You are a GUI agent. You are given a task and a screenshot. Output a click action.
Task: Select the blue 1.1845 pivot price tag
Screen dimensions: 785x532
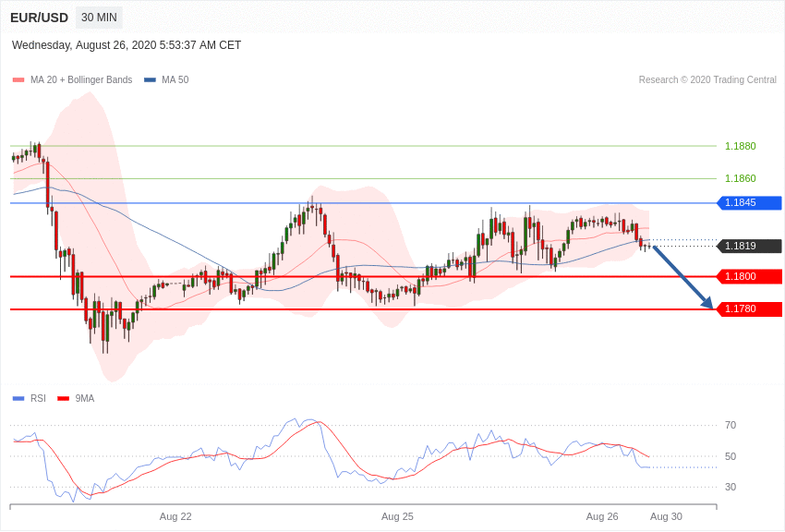point(750,202)
